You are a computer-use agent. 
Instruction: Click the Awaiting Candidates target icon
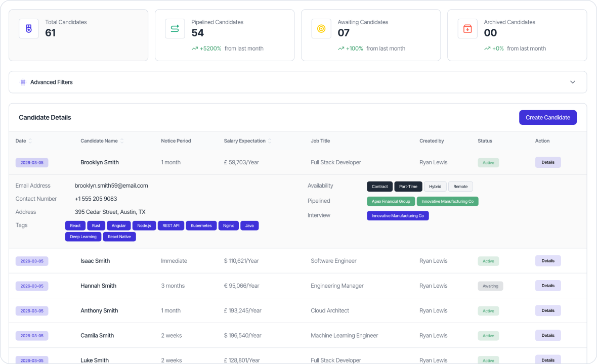coord(321,29)
